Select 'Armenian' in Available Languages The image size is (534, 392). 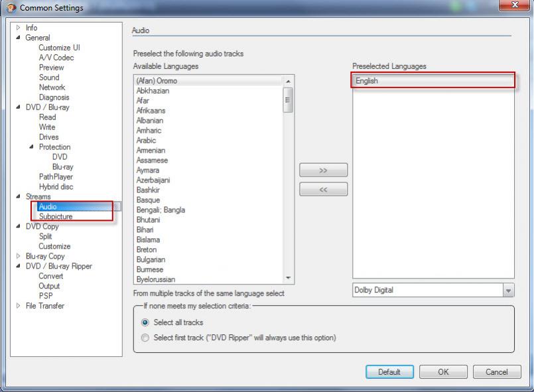point(209,150)
